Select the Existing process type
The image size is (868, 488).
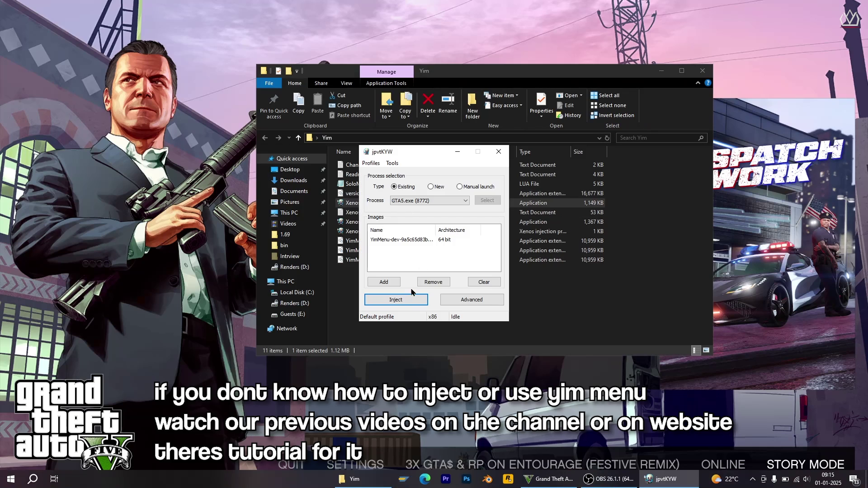point(394,187)
